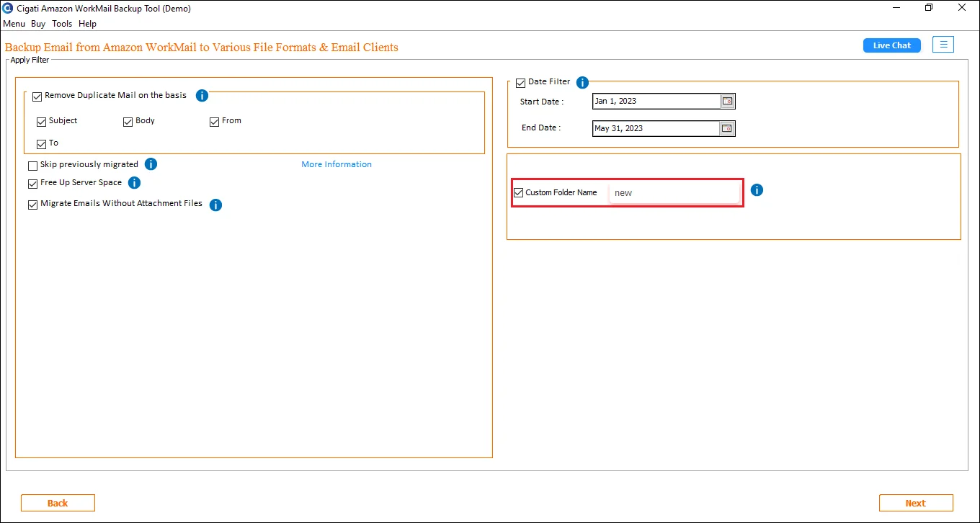Uncheck the To checkbox
Image resolution: width=980 pixels, height=523 pixels.
point(41,144)
